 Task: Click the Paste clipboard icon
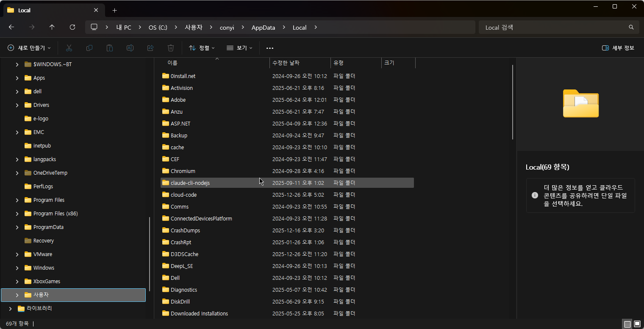point(110,48)
